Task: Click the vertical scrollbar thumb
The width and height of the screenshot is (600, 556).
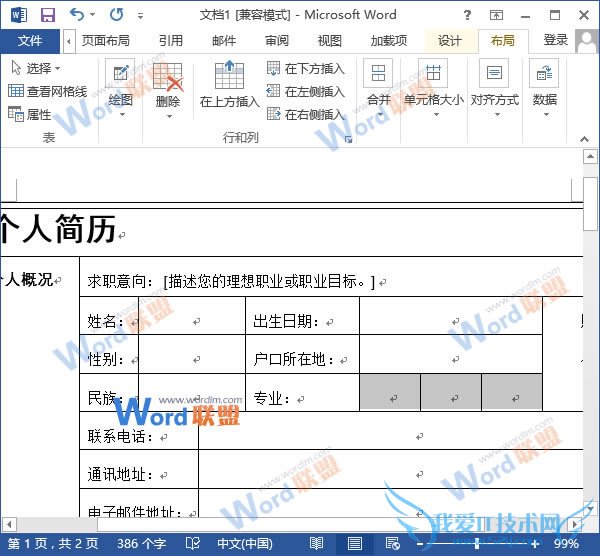Action: point(590,204)
